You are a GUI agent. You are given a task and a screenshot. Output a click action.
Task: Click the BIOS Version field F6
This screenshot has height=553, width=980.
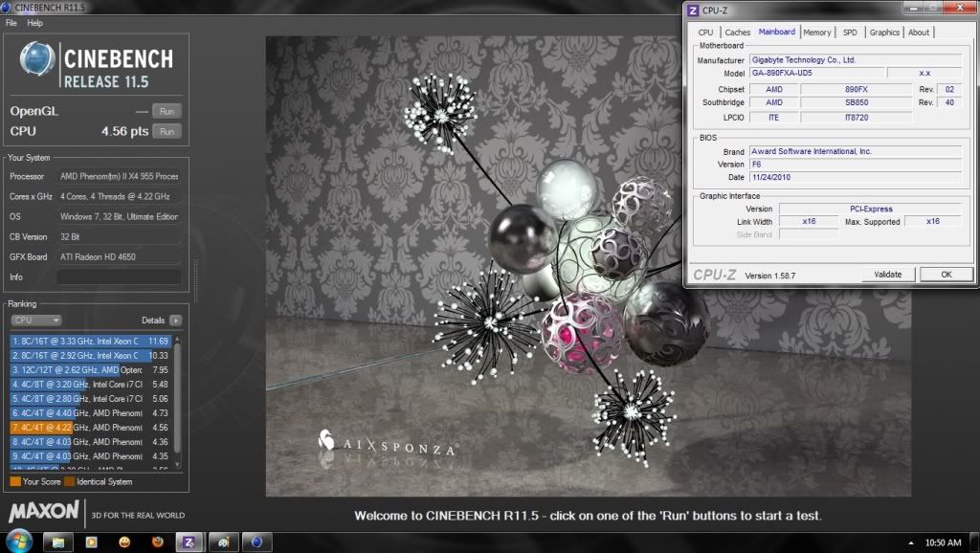pyautogui.click(x=856, y=165)
